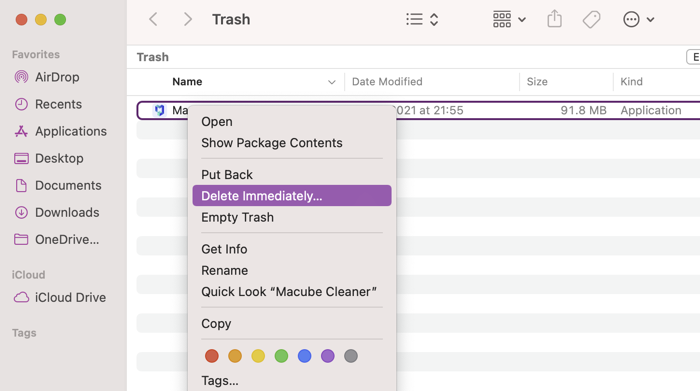700x391 pixels.
Task: Apply the purple tag color
Action: (x=328, y=356)
